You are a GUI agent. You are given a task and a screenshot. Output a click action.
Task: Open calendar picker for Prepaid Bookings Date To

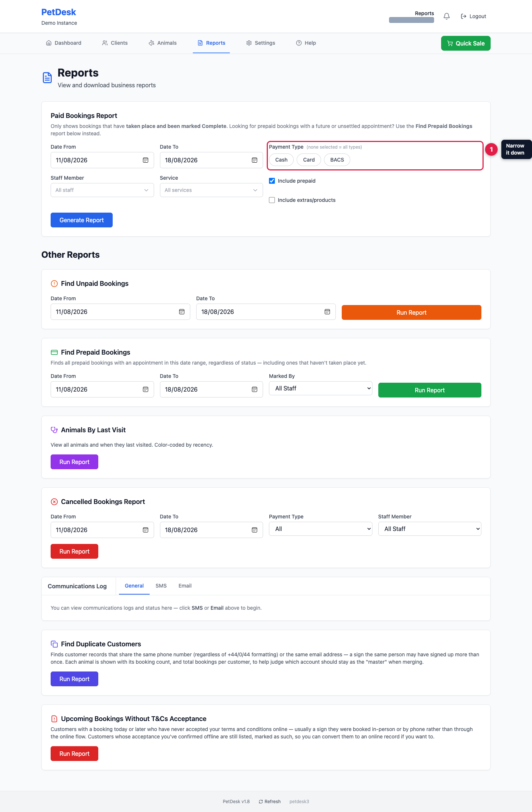[x=255, y=389]
